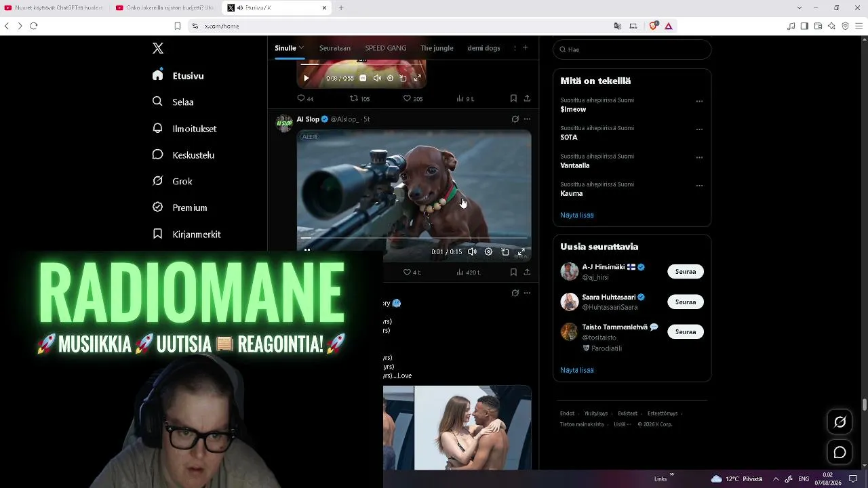Follow Saara Huhtasaari
Image resolution: width=868 pixels, height=488 pixels.
(x=686, y=302)
